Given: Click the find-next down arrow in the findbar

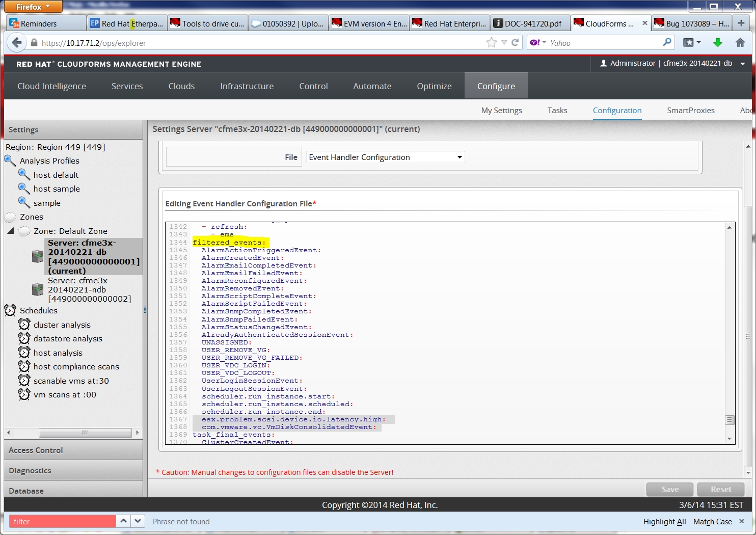Looking at the screenshot, I should click(x=138, y=521).
